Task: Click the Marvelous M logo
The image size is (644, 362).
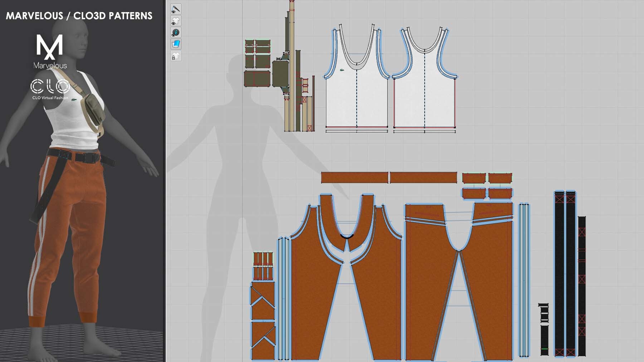Action: coord(50,47)
